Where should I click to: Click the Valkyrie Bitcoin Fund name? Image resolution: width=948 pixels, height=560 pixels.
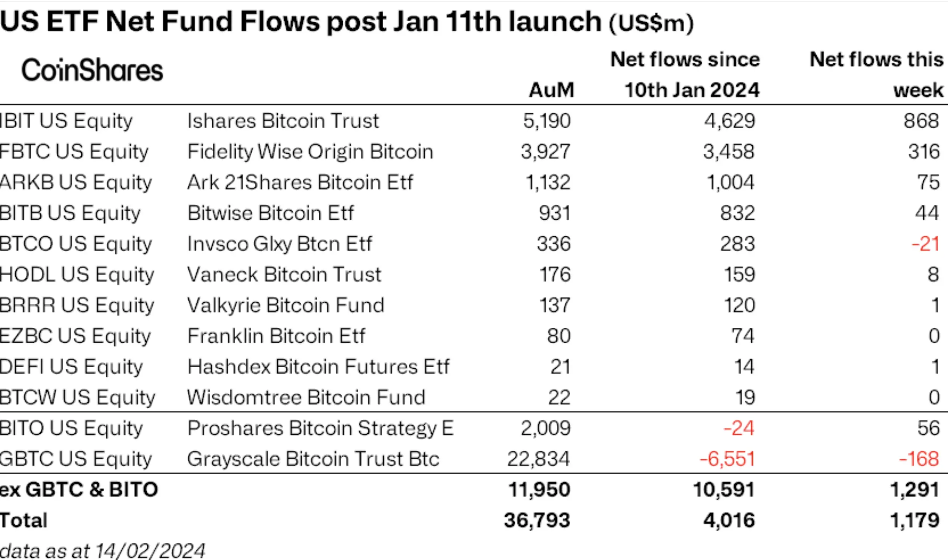tap(286, 305)
